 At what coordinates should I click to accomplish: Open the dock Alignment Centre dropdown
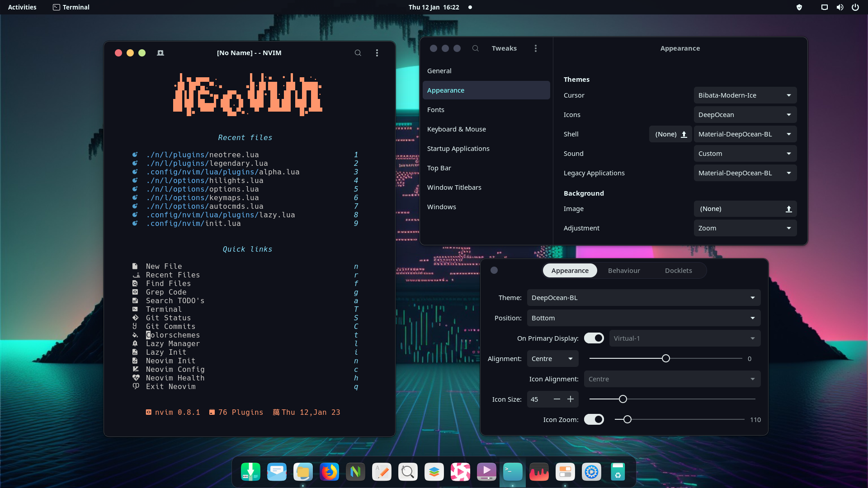552,359
